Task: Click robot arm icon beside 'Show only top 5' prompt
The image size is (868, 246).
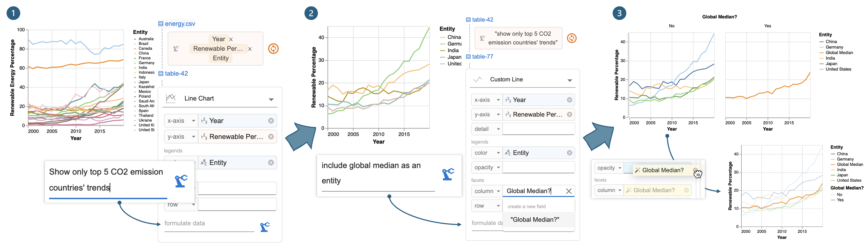Action: [x=181, y=181]
